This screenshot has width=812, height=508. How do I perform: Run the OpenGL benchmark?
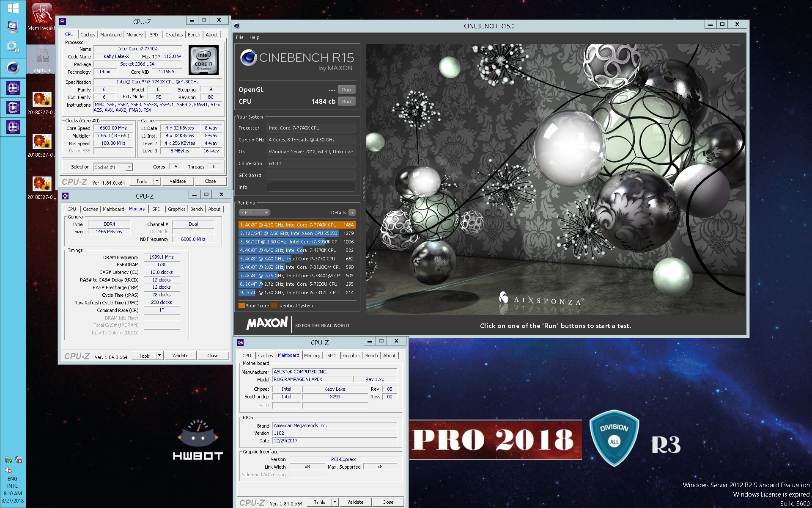[346, 90]
